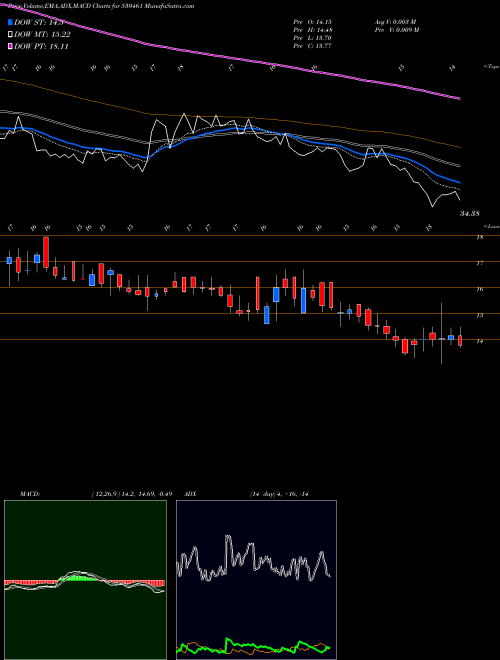
Task: Click the 16 price axis label
Action: click(x=479, y=290)
